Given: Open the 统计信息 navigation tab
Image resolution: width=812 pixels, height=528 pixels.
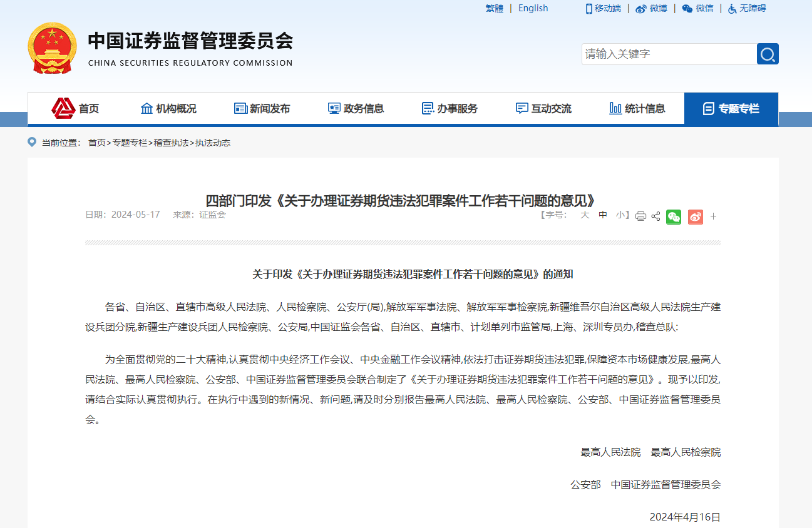Looking at the screenshot, I should click(x=637, y=109).
